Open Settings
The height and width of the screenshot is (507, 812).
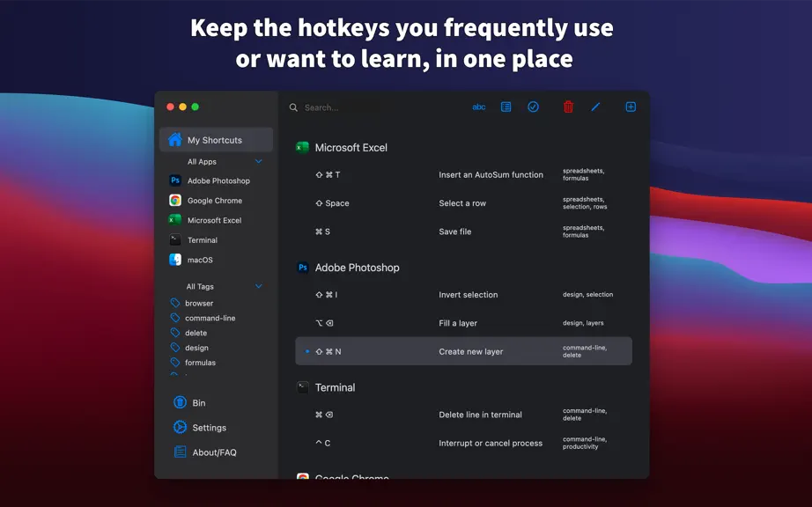(x=209, y=427)
